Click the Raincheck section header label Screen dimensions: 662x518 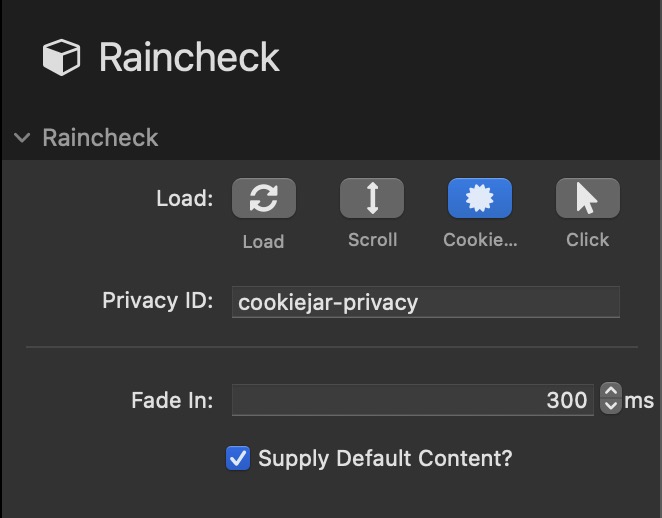(100, 138)
